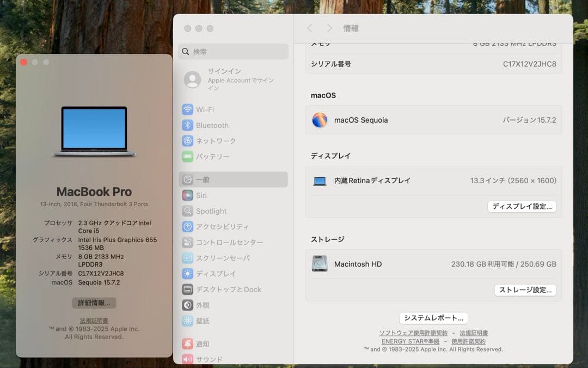Open 法規証明書 link in Settings window
This screenshot has width=588, height=368.
[x=474, y=333]
